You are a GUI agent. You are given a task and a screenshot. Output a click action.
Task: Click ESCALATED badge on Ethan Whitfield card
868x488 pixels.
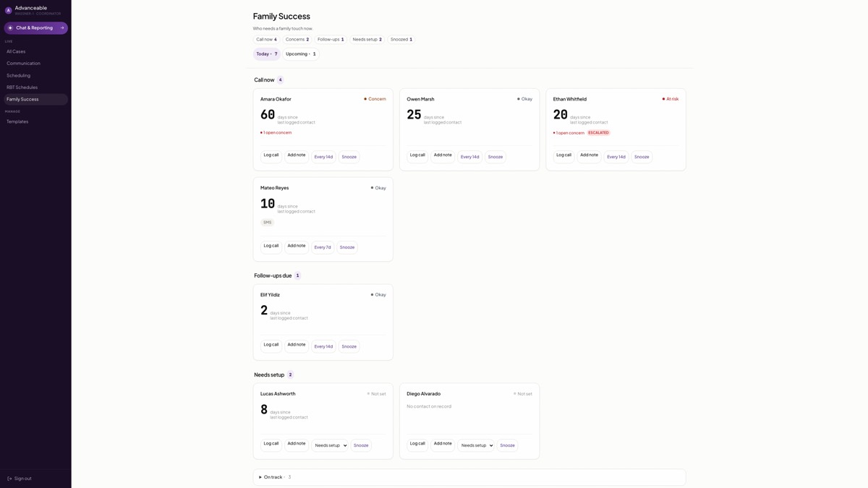598,133
